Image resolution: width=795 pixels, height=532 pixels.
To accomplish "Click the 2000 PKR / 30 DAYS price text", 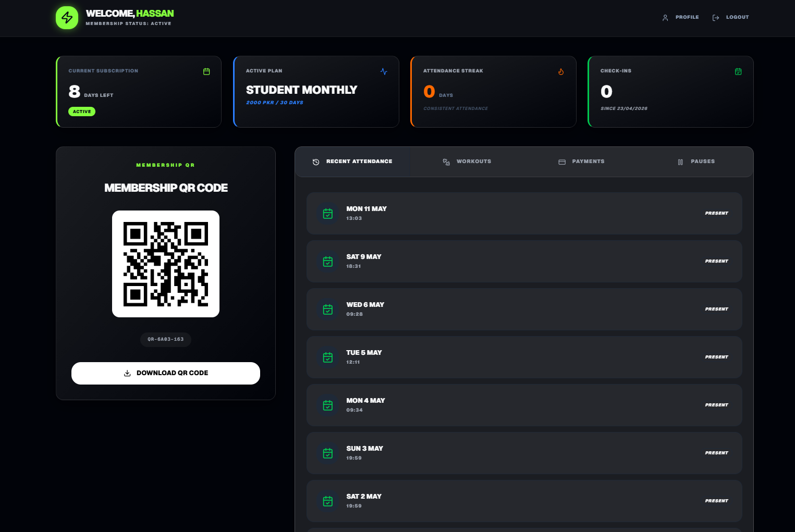I will (275, 103).
